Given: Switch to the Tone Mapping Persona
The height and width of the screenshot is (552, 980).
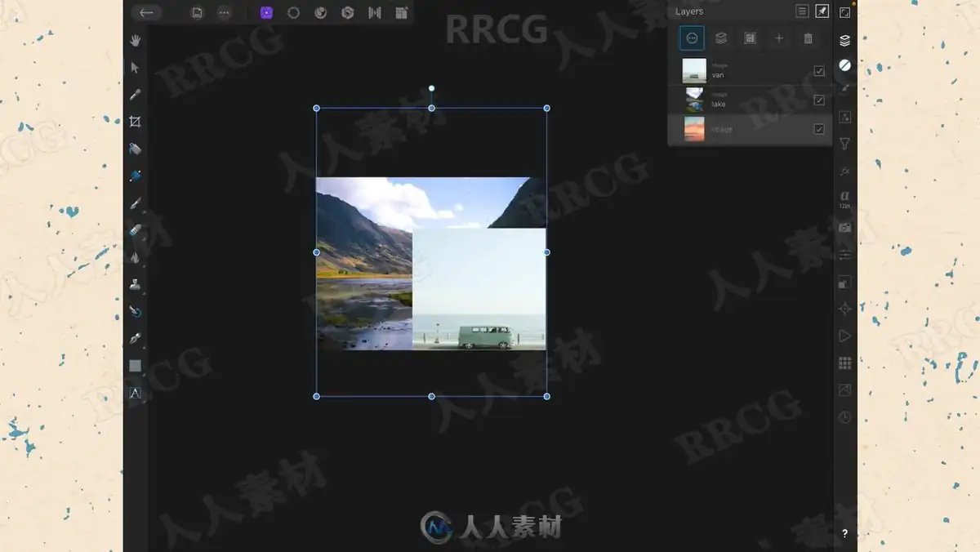Looking at the screenshot, I should [375, 12].
